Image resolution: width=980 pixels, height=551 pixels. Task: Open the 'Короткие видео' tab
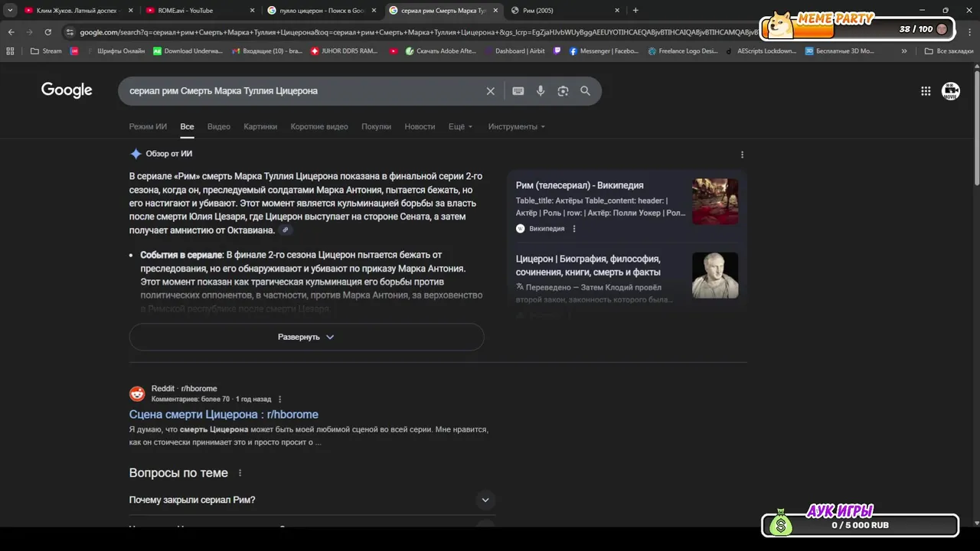pos(319,127)
